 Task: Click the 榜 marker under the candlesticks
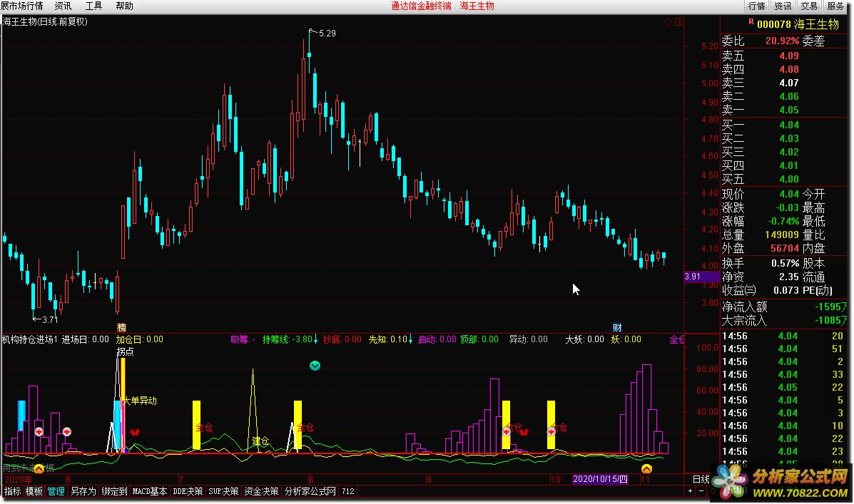[121, 328]
